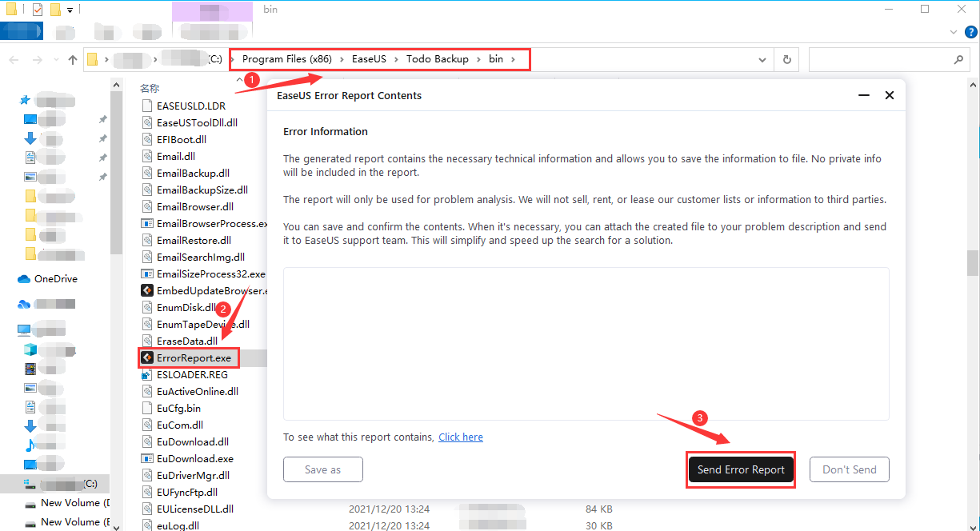Screen dimensions: 980x531
Task: Expand chevron between EaseUS and Todo Backup
Action: (396, 59)
